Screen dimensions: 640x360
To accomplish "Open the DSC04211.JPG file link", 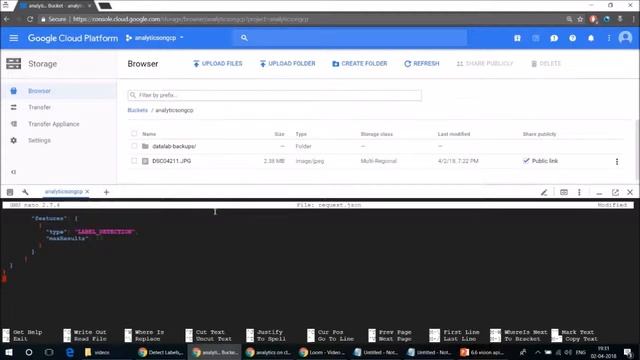I will pyautogui.click(x=171, y=161).
